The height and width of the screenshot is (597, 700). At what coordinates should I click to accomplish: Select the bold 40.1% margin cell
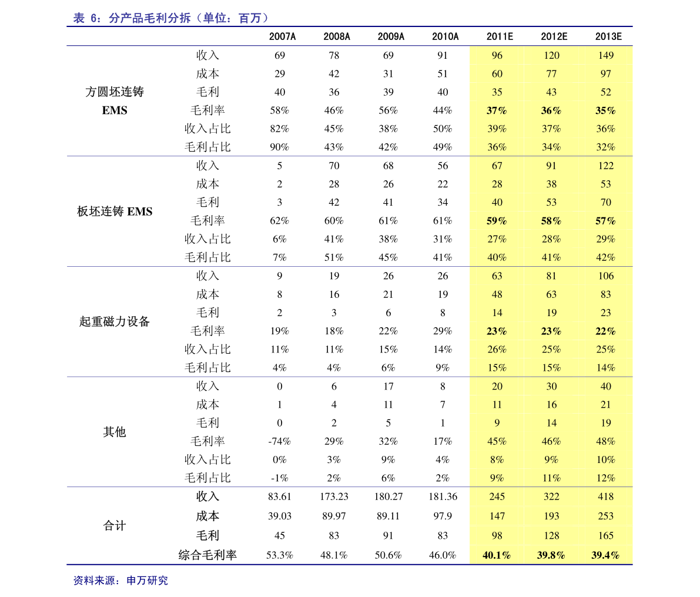[497, 555]
